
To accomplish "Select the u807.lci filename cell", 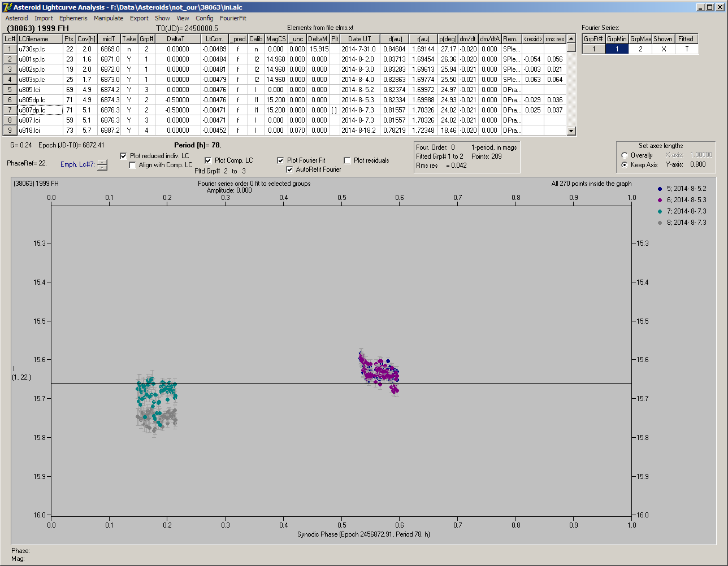I will [40, 120].
